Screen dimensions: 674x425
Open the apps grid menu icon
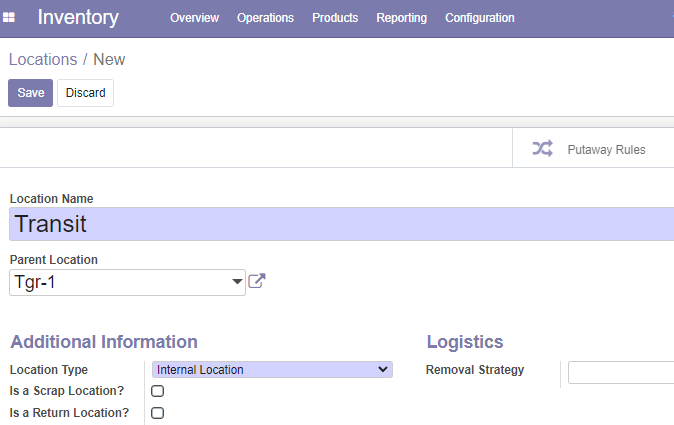pyautogui.click(x=9, y=17)
